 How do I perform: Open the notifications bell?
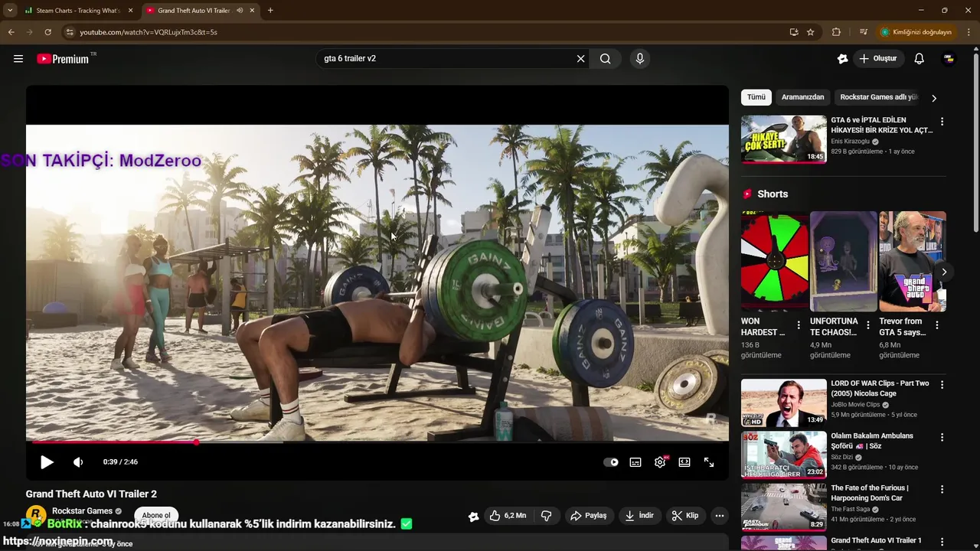tap(920, 59)
